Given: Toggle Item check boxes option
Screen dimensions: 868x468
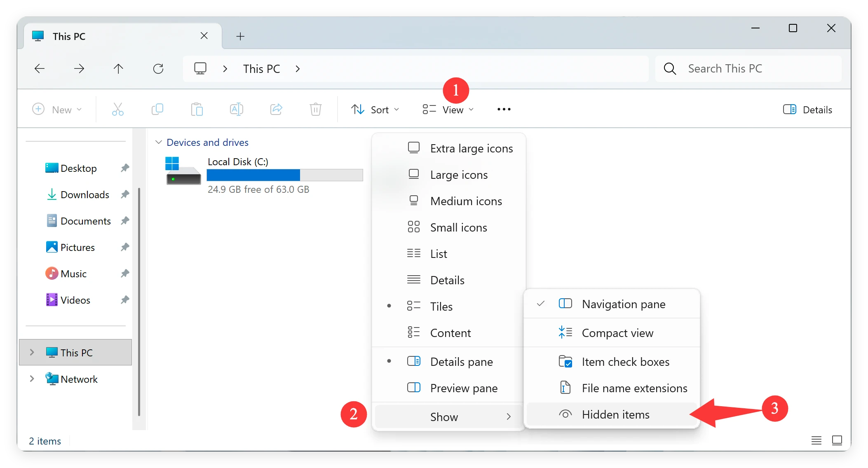Looking at the screenshot, I should click(612, 362).
